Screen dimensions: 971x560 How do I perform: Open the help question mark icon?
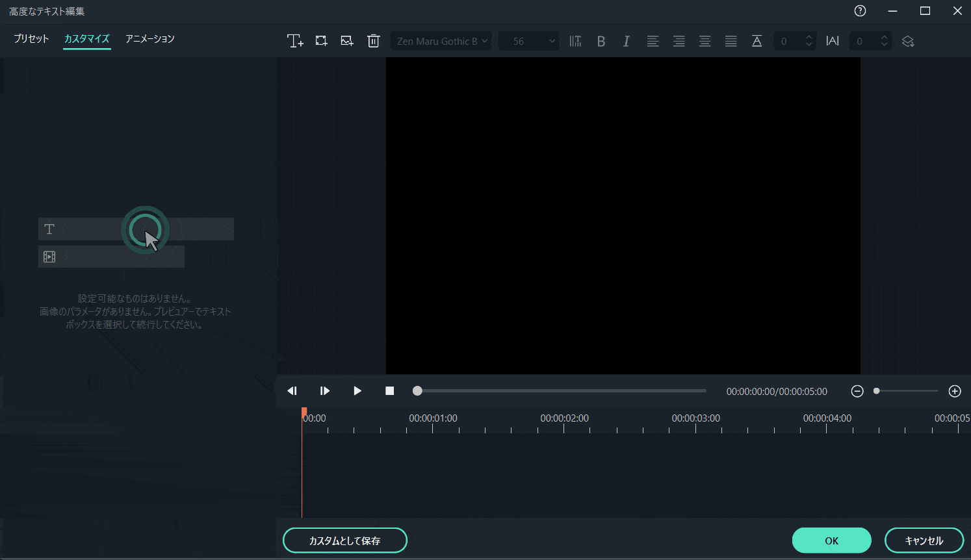click(x=860, y=11)
